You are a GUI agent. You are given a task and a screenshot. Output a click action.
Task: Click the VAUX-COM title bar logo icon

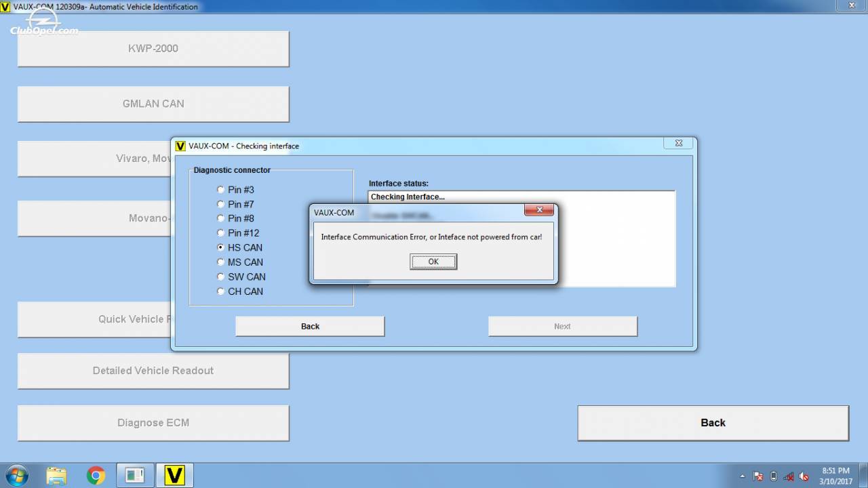(x=5, y=7)
